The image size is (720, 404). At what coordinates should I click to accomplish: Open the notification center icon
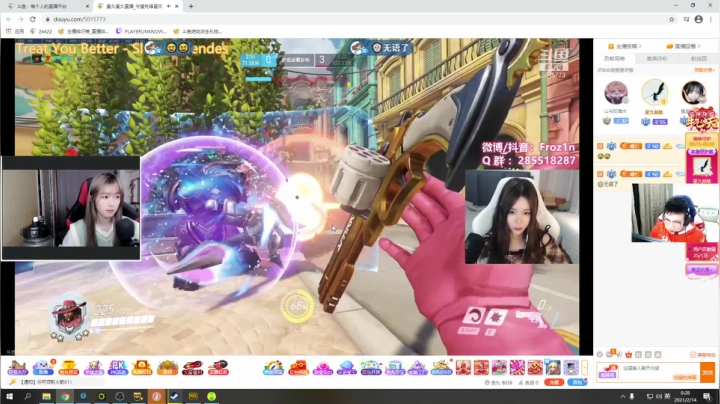click(x=707, y=396)
